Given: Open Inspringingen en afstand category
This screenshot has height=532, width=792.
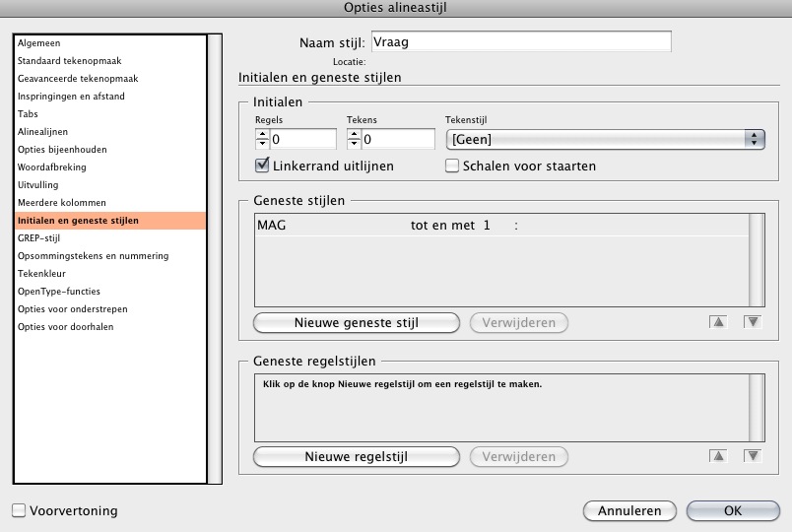Looking at the screenshot, I should (110, 96).
